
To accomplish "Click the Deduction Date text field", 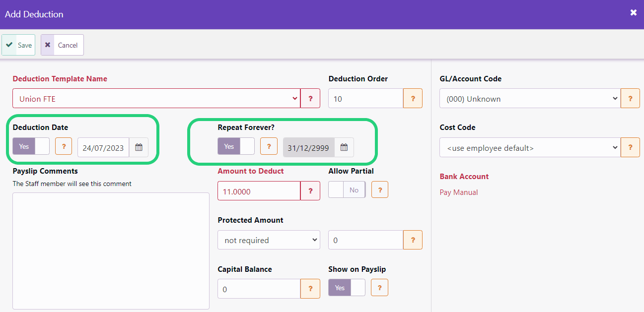I will [x=103, y=147].
